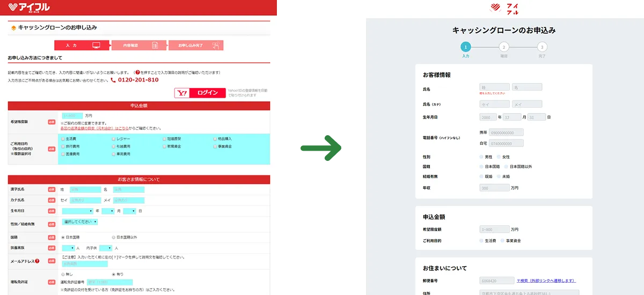Click the 希望限度額 field in the old form
Viewport: 644px width, 295px height.
(x=72, y=116)
